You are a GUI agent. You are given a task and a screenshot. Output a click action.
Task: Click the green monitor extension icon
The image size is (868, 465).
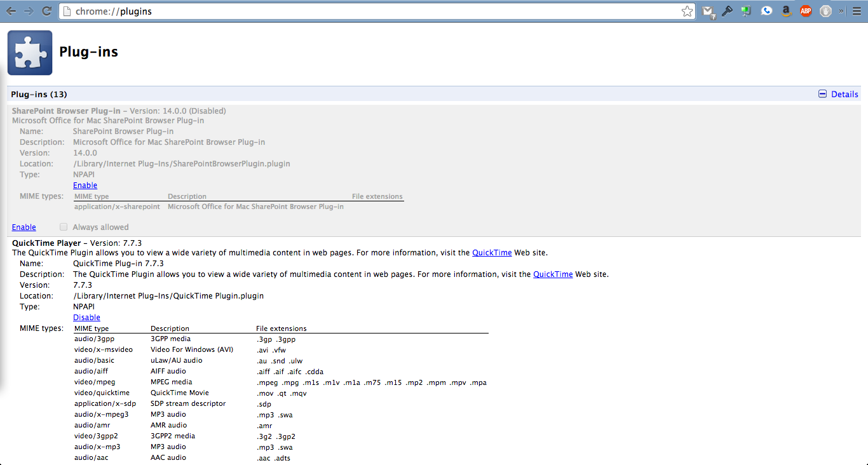(747, 11)
